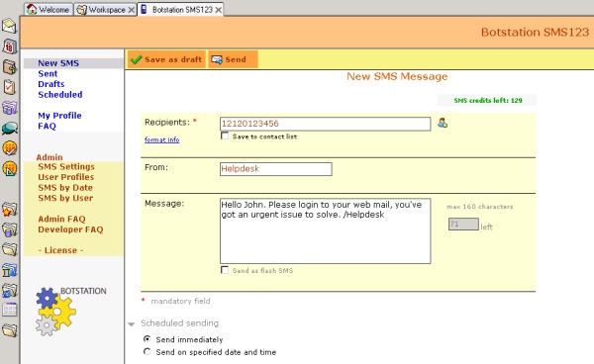The height and width of the screenshot is (364, 594).
Task: Open User Profiles in Admin section
Action: click(66, 177)
